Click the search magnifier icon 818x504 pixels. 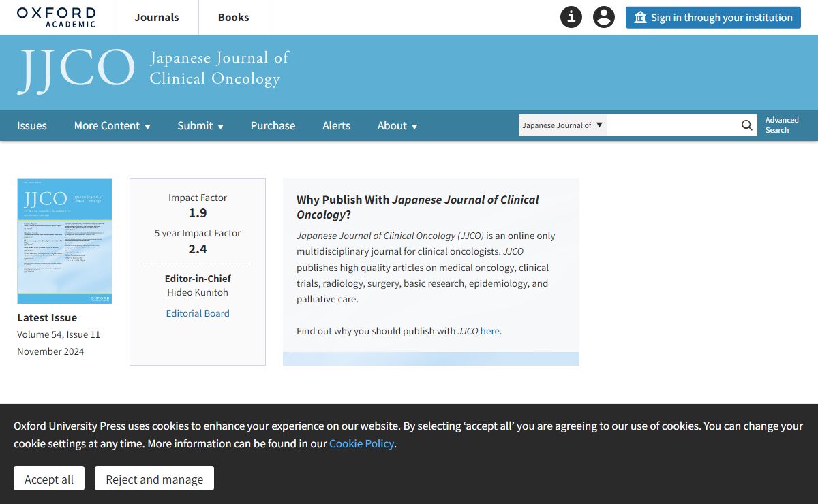[x=748, y=125]
